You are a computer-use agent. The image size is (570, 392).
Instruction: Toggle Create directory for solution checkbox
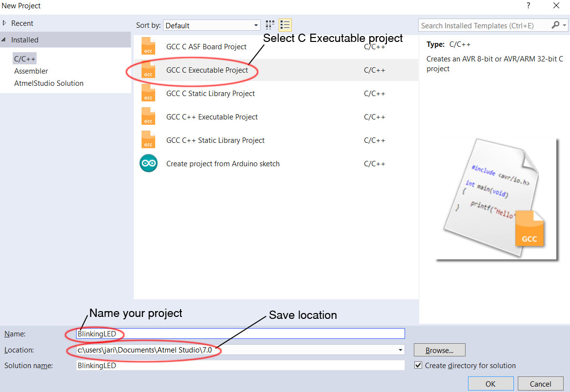pos(418,365)
